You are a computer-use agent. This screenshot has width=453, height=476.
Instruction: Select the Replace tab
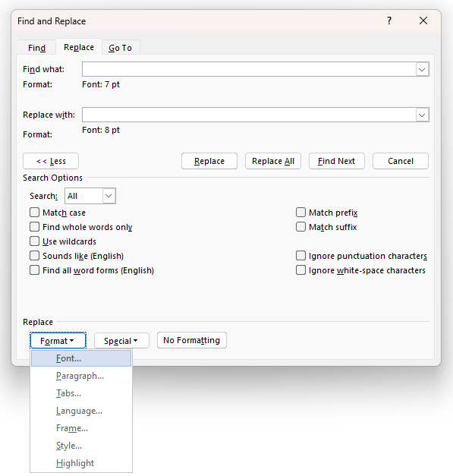click(79, 47)
